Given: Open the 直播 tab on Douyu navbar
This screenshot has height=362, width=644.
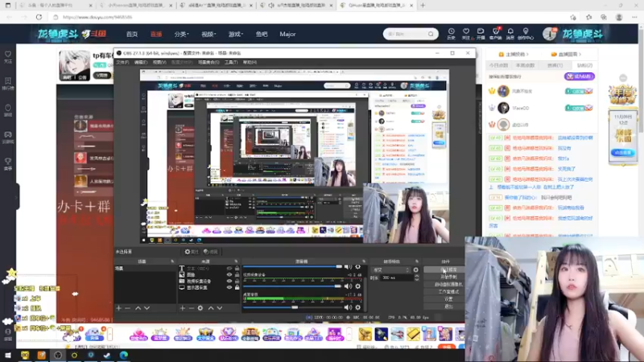Looking at the screenshot, I should coord(156,34).
